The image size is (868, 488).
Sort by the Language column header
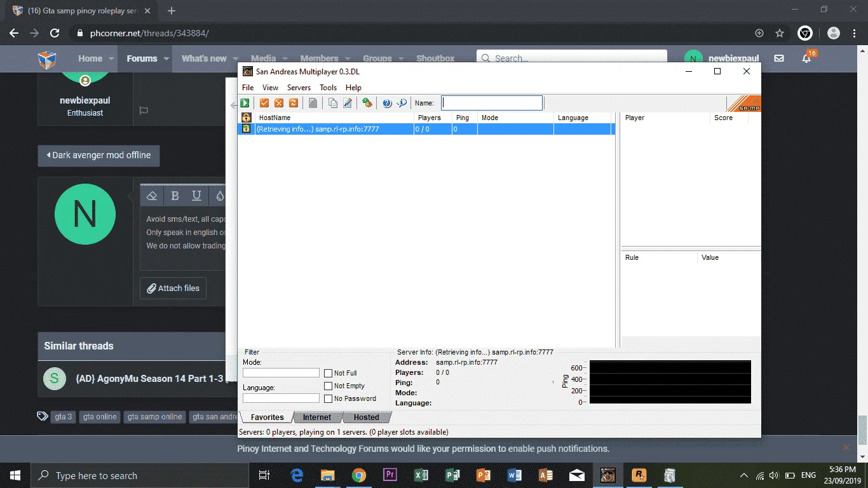click(x=582, y=118)
